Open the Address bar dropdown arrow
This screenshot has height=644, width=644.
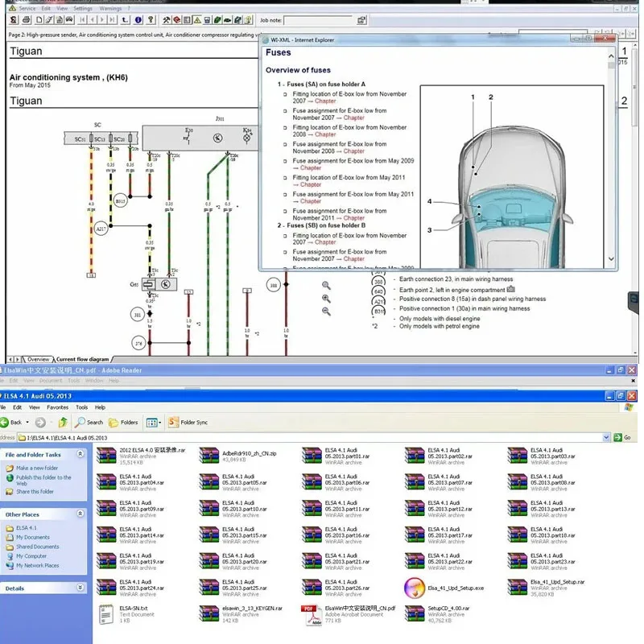(608, 437)
